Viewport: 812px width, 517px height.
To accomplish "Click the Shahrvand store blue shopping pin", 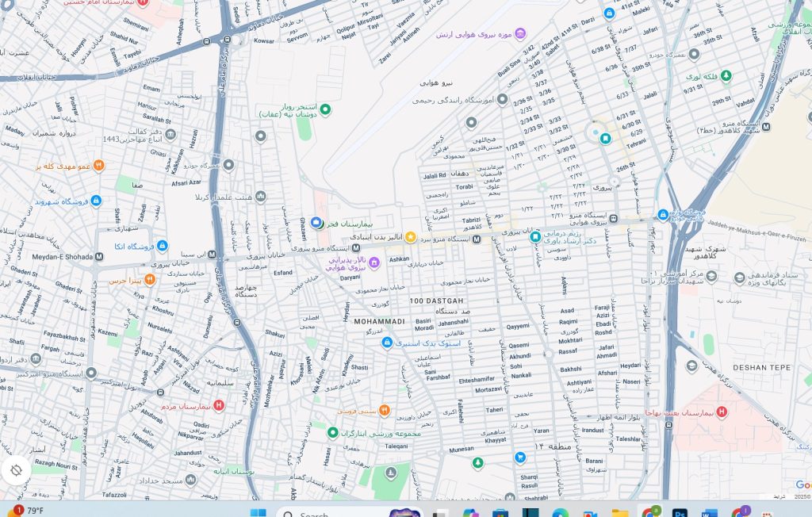I will 96,201.
